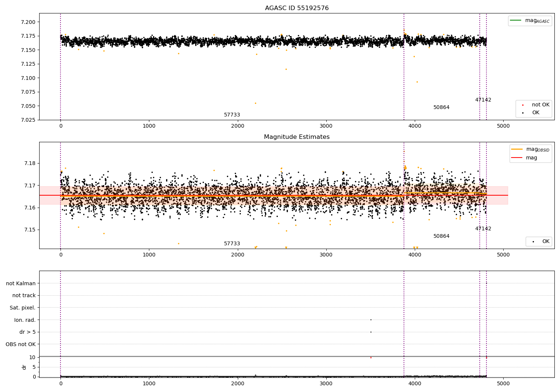The height and width of the screenshot is (392, 560).
Task: Click the green mag AGASC legend line
Action: (516, 21)
